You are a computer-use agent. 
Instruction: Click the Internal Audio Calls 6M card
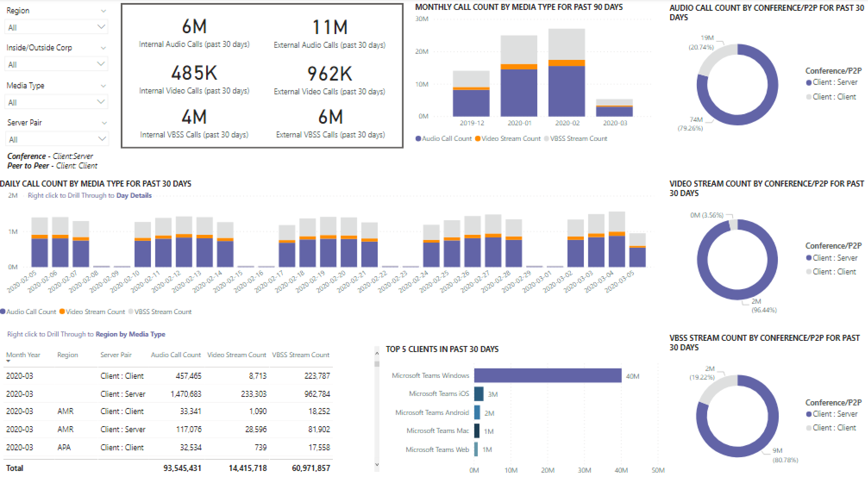[194, 27]
